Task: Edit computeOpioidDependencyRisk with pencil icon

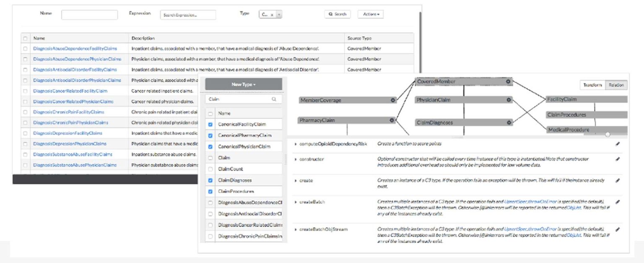Action: [x=618, y=144]
